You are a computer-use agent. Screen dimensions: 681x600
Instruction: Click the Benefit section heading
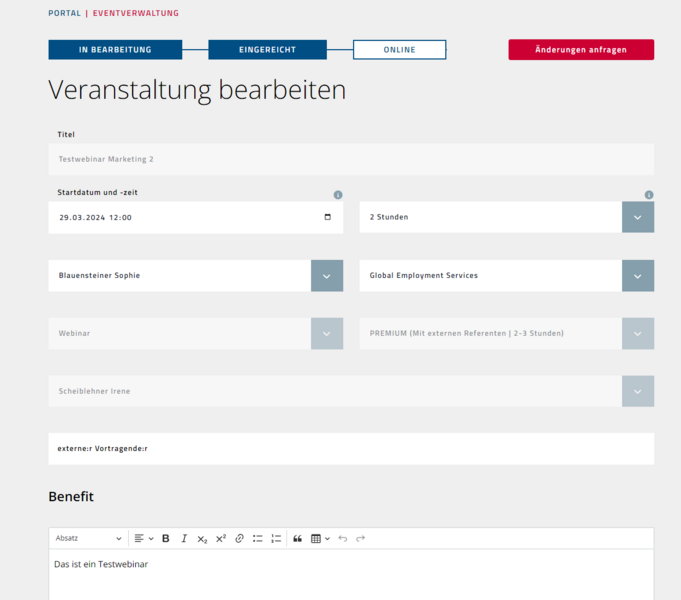(71, 496)
